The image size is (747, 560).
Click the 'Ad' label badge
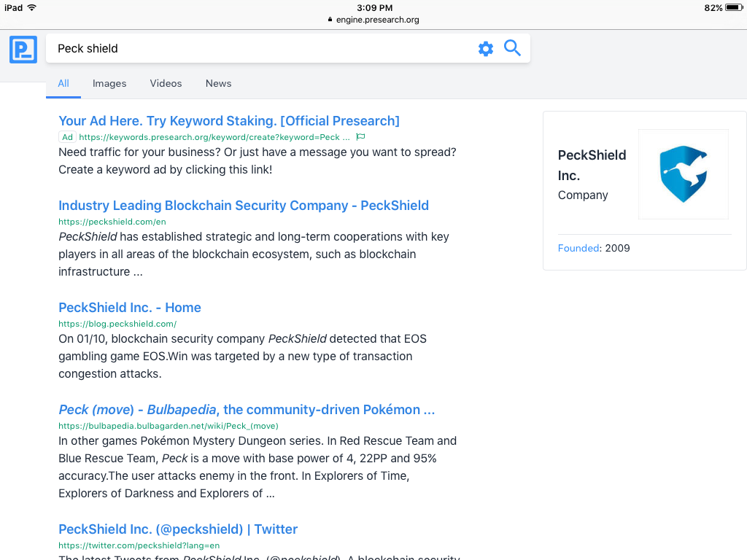(x=67, y=137)
